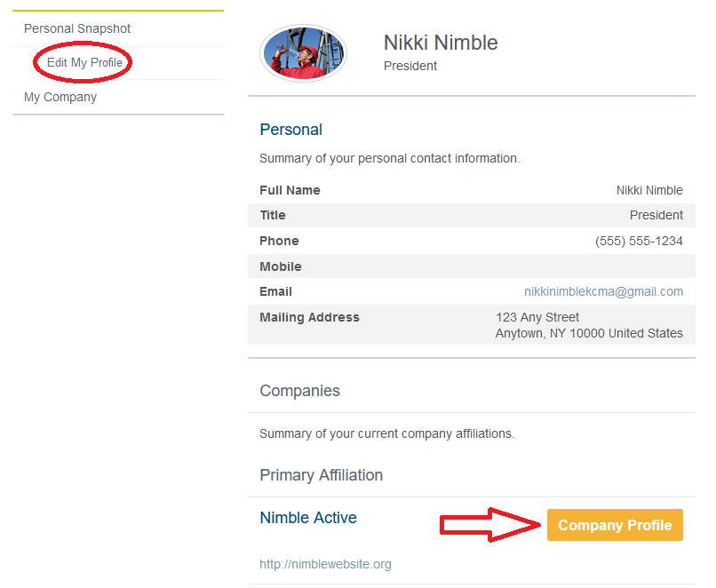Select the phone number (555) 555-1234
716x588 pixels.
[639, 241]
